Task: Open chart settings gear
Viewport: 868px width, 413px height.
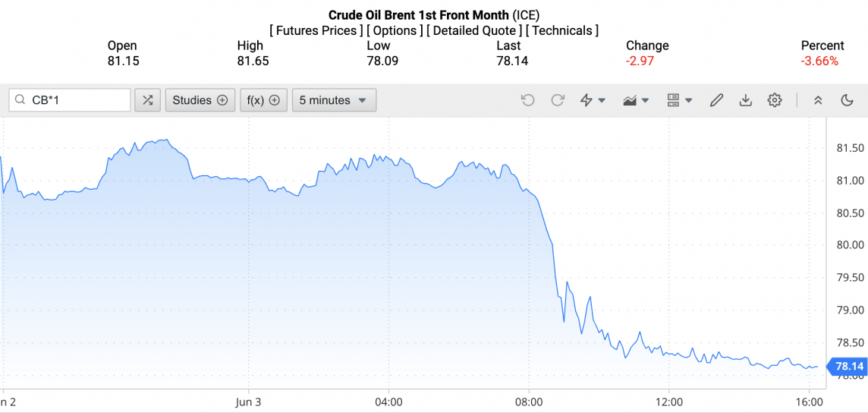Action: 774,100
